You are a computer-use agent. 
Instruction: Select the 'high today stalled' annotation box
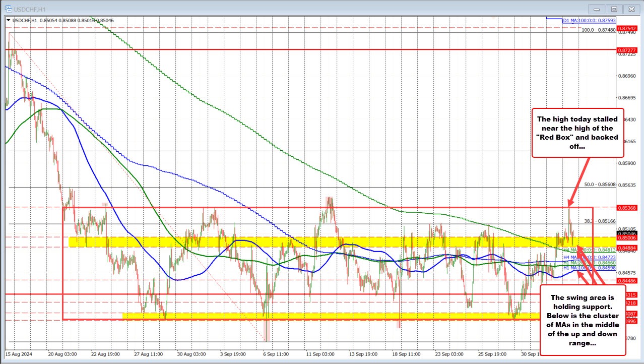click(x=577, y=132)
